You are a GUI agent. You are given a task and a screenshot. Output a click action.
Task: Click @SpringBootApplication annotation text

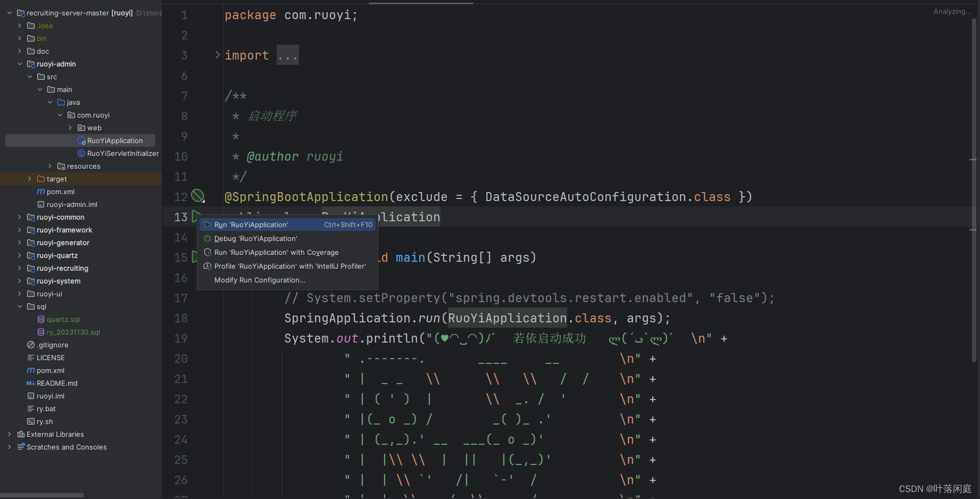point(306,197)
